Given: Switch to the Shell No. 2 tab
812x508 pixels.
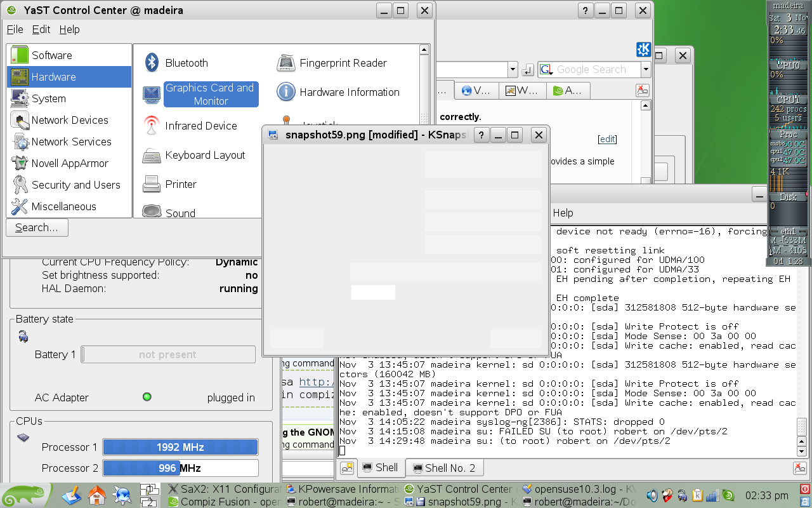Looking at the screenshot, I should pos(444,468).
